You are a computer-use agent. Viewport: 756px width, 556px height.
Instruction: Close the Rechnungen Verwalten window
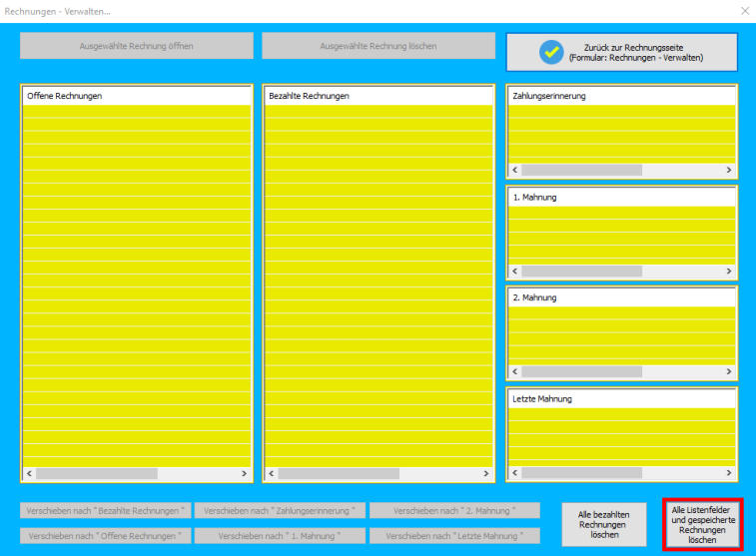tap(744, 10)
